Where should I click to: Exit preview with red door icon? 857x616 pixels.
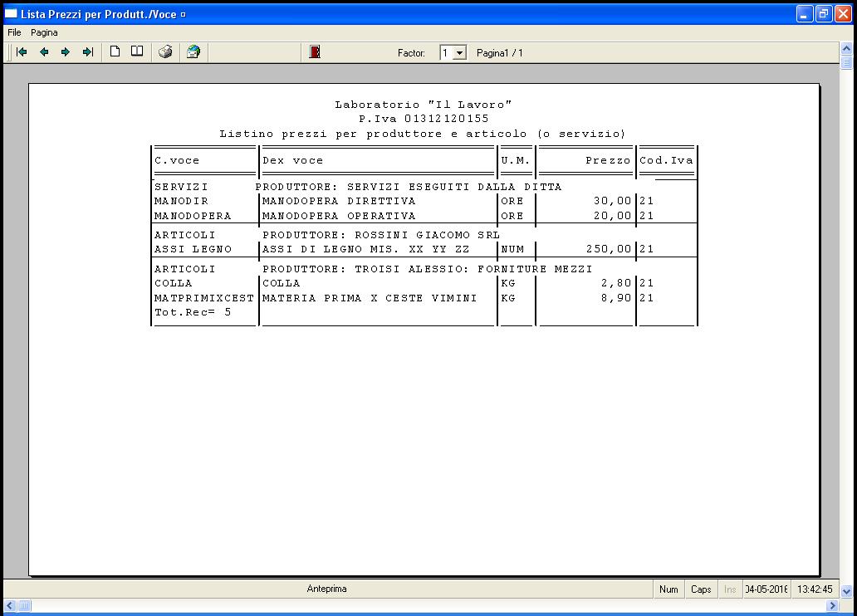click(315, 52)
